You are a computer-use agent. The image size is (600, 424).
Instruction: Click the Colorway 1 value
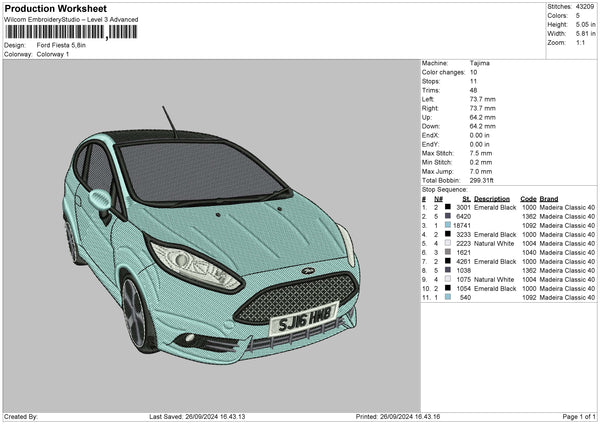53,54
